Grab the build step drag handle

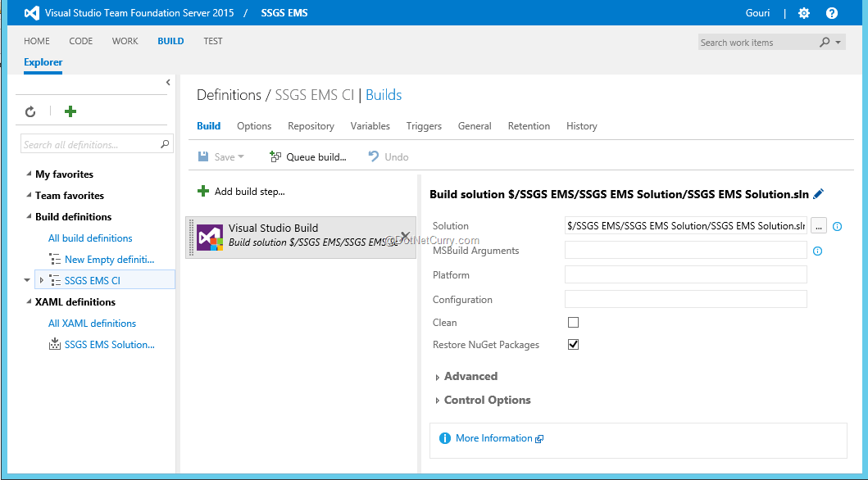(x=192, y=238)
